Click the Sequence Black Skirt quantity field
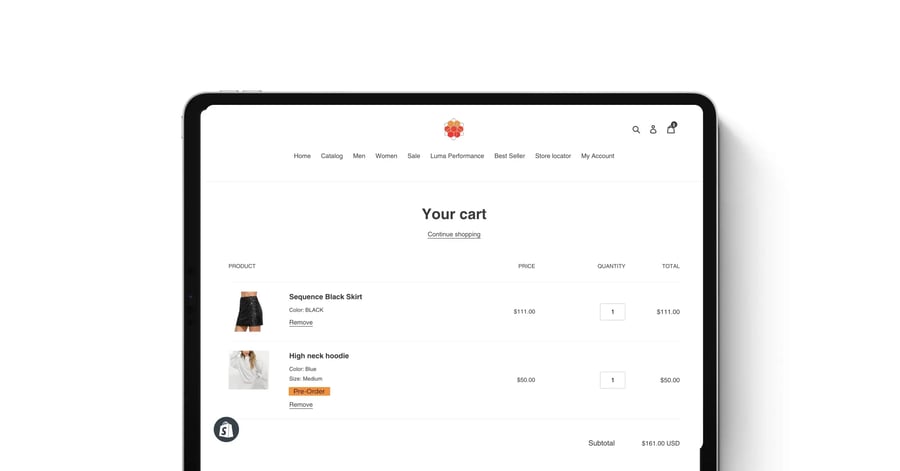900x471 pixels. (612, 312)
